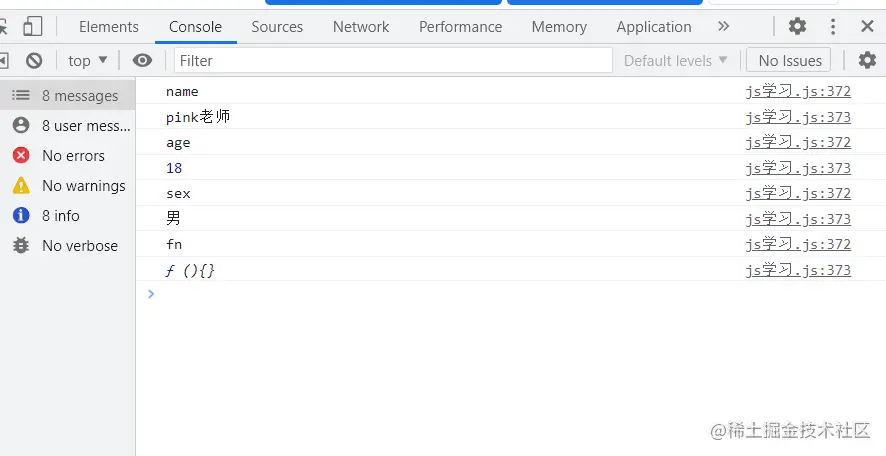Click the '18' console value
This screenshot has width=886, height=456.
[x=174, y=168]
